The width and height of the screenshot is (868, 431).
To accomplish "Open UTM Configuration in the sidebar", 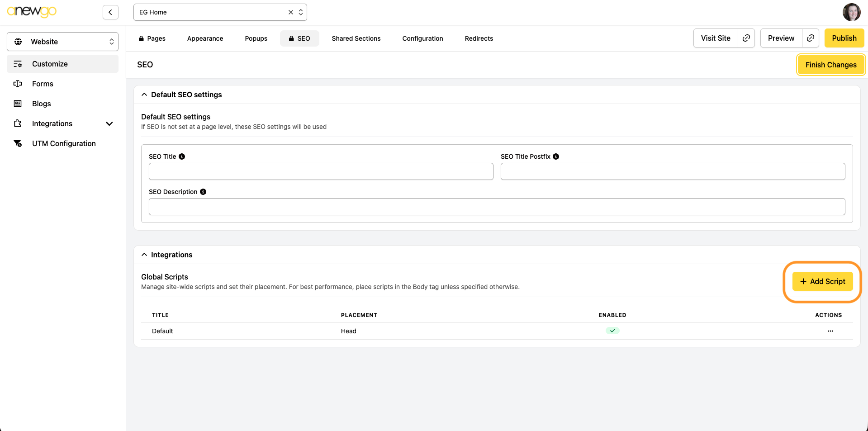I will 64,143.
